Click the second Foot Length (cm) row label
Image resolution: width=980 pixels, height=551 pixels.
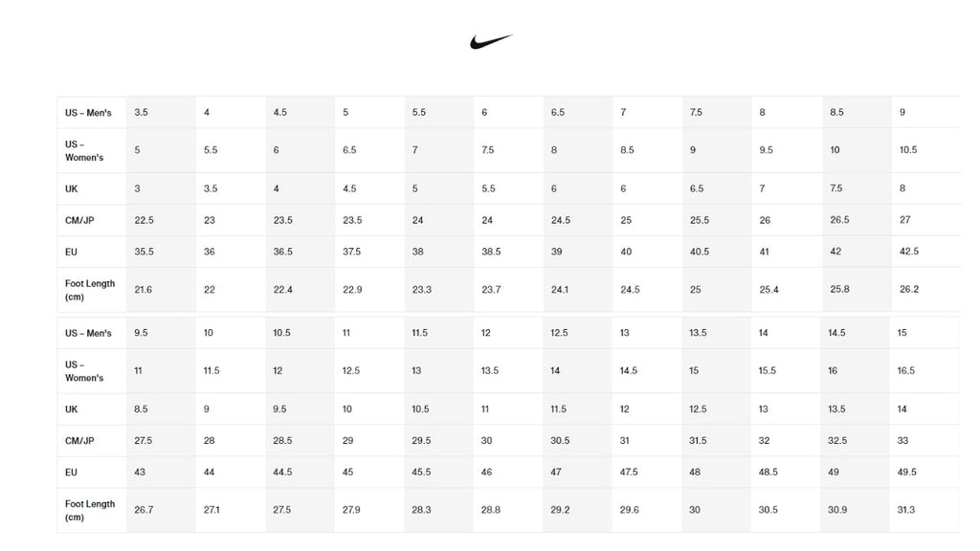[x=90, y=511]
